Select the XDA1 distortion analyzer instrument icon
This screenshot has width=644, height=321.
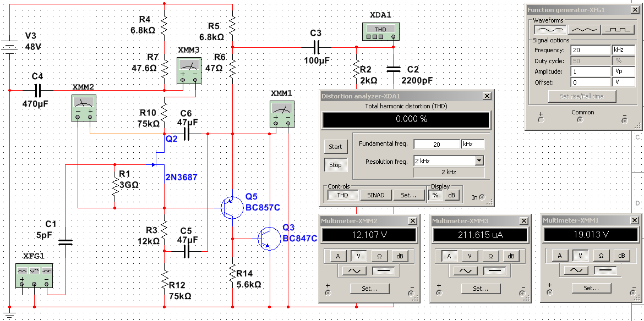point(380,31)
